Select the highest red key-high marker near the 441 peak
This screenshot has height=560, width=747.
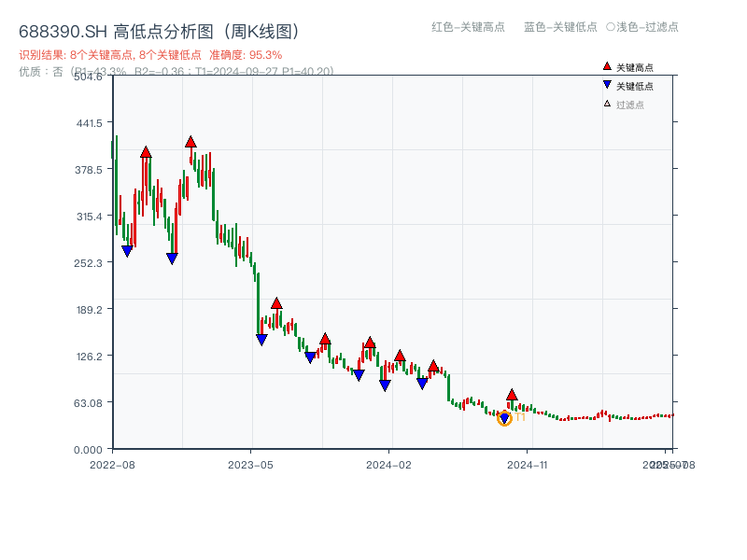(x=190, y=143)
